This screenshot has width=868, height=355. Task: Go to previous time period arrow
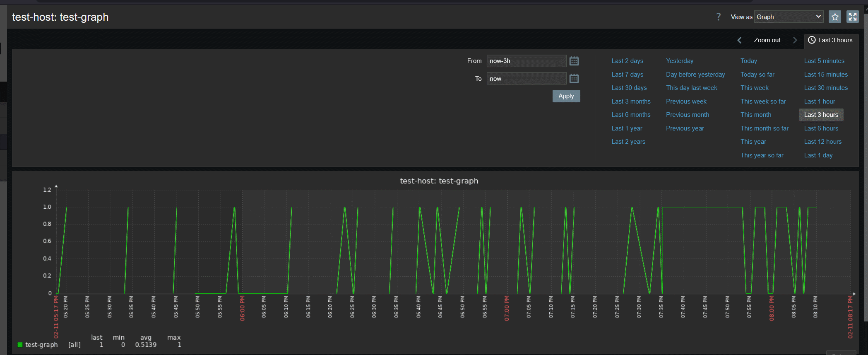pyautogui.click(x=739, y=40)
